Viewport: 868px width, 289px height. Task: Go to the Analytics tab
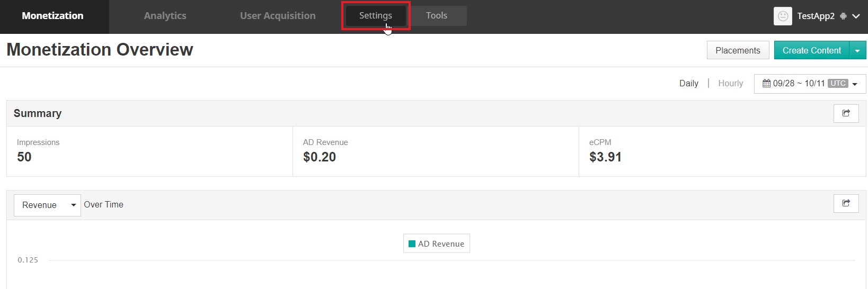165,16
